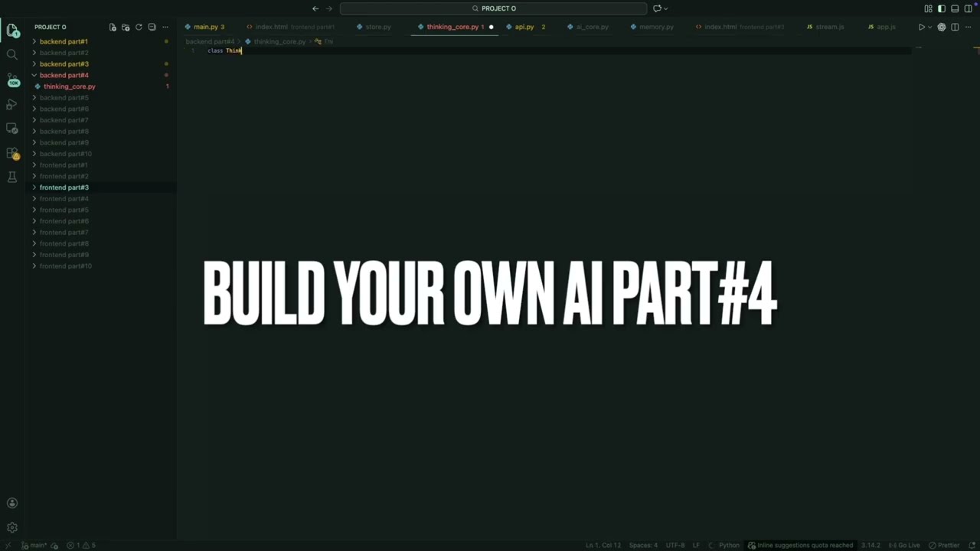Collapse the backend part#4 folder
The height and width of the screenshot is (551, 980).
click(64, 75)
